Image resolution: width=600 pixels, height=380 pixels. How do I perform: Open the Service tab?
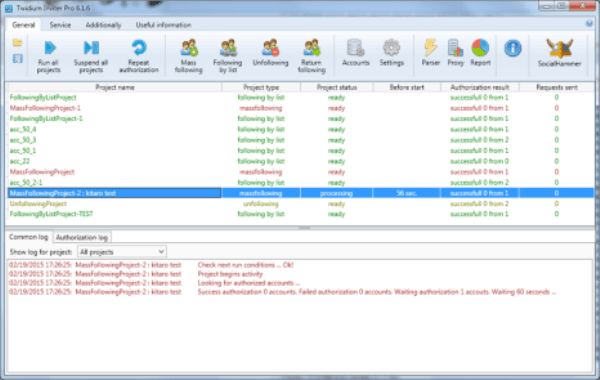[x=60, y=25]
